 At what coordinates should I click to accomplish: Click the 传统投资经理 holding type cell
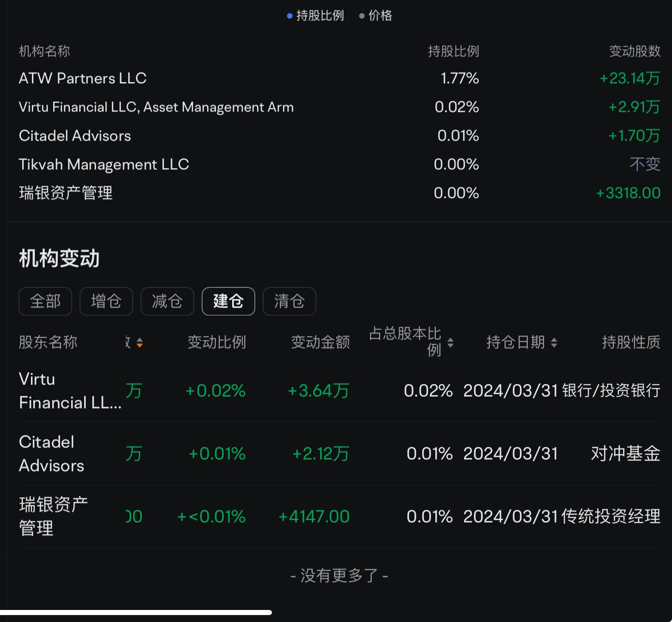[611, 516]
